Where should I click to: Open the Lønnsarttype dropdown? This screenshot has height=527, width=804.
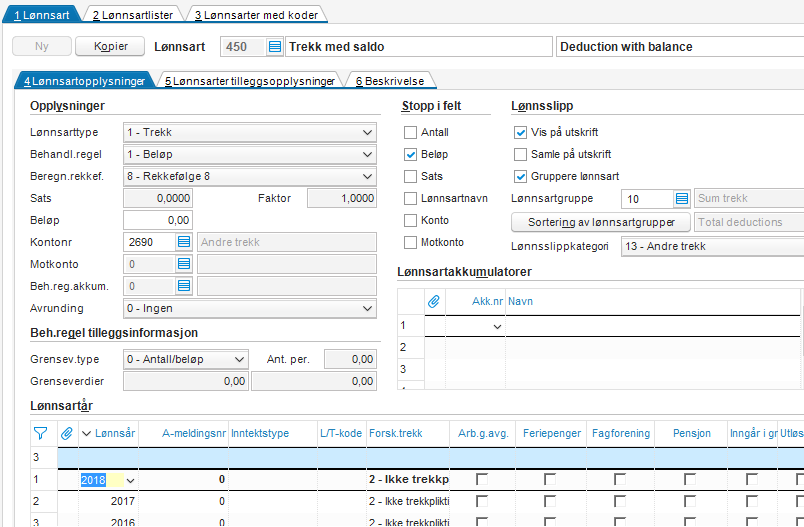[x=367, y=132]
